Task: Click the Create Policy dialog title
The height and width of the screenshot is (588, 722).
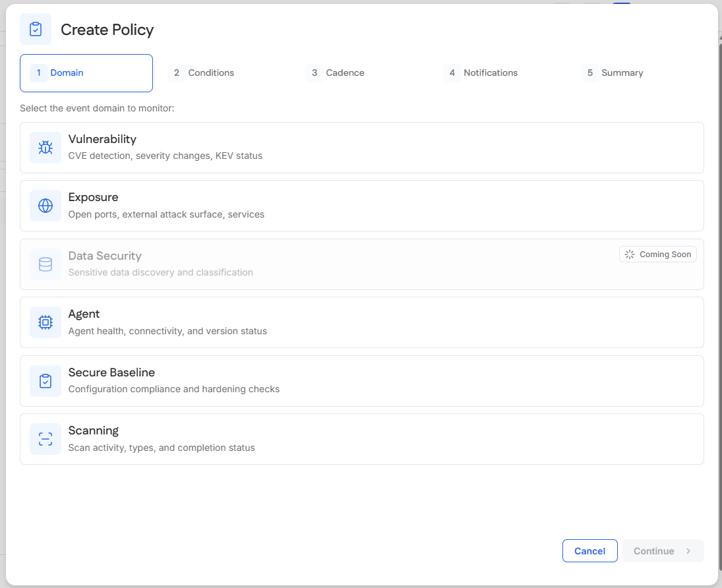Action: point(107,30)
